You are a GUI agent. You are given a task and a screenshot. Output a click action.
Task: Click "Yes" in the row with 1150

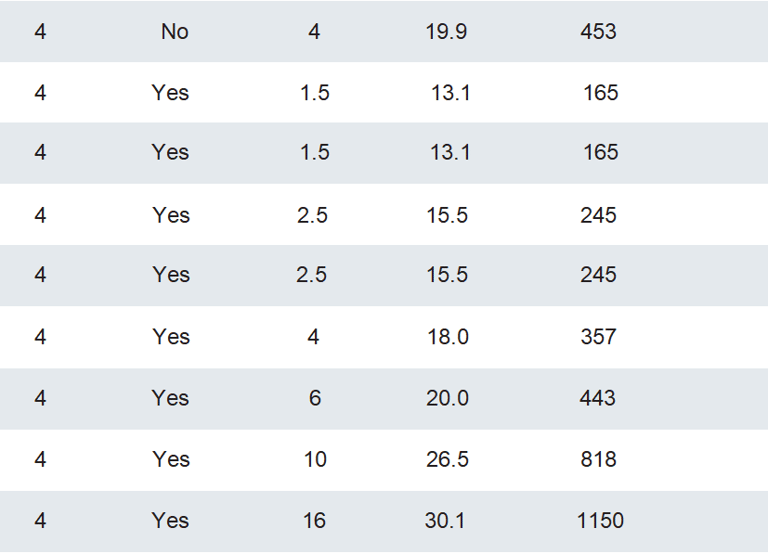click(171, 520)
